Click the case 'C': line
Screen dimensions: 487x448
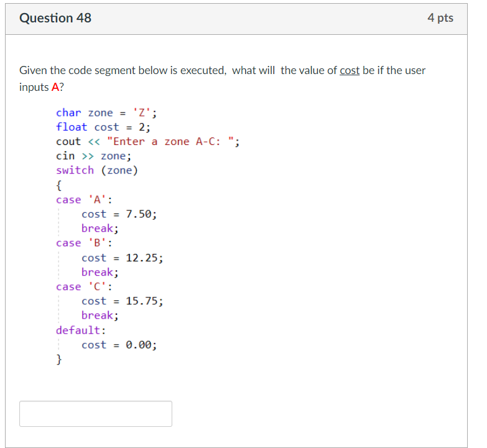84,286
